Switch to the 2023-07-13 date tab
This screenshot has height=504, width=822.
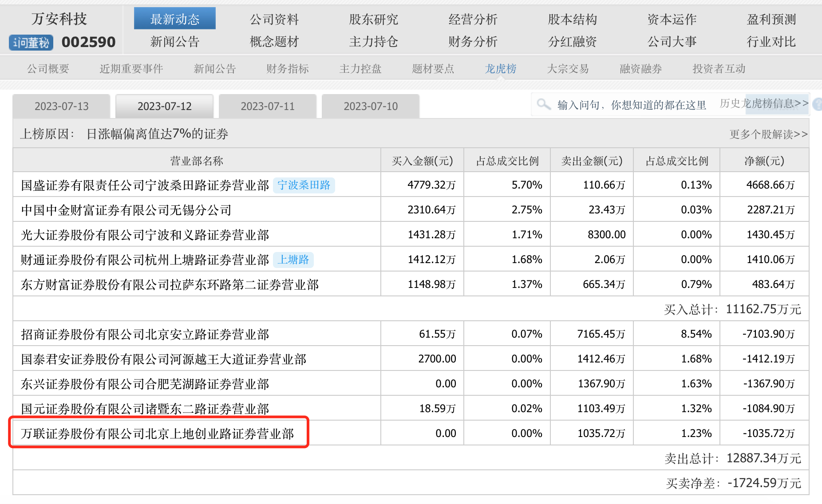[x=62, y=106]
